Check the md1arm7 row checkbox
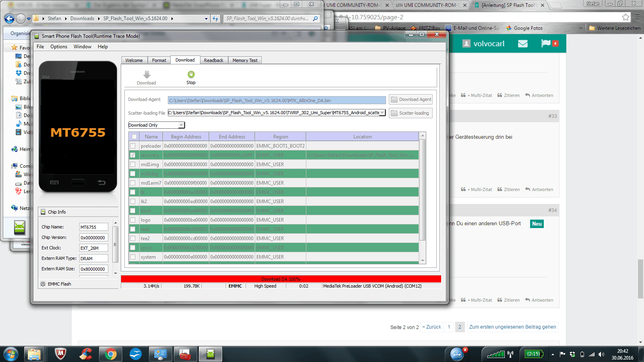Screen dimensions: 644x362 (x=133, y=183)
